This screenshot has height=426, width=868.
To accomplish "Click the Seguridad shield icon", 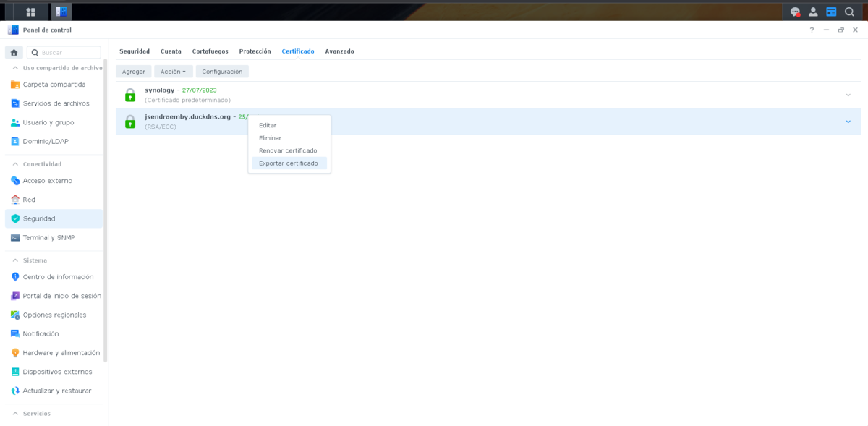I will 15,218.
